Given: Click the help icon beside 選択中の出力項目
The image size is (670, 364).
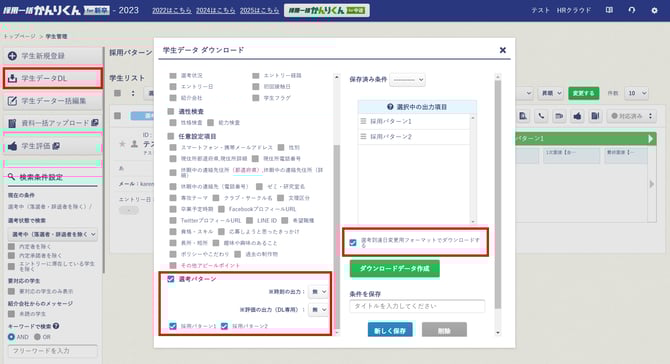Looking at the screenshot, I should 390,107.
